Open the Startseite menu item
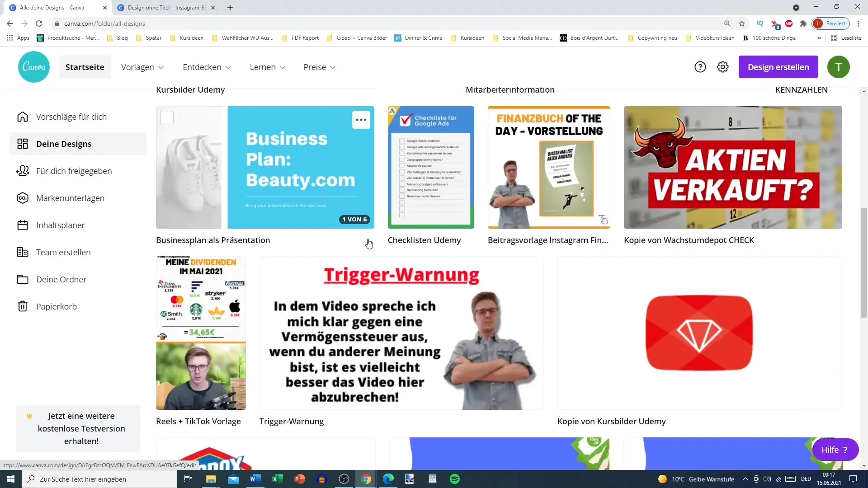868x488 pixels. click(85, 67)
